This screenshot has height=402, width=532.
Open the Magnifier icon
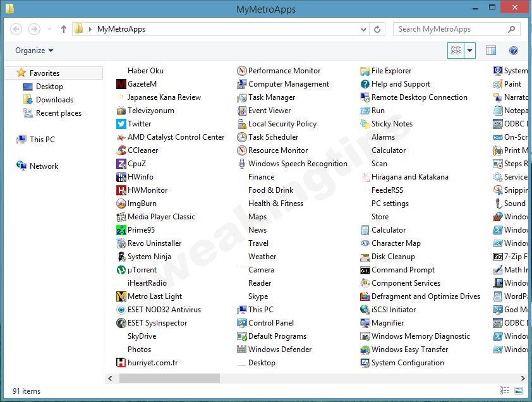365,323
